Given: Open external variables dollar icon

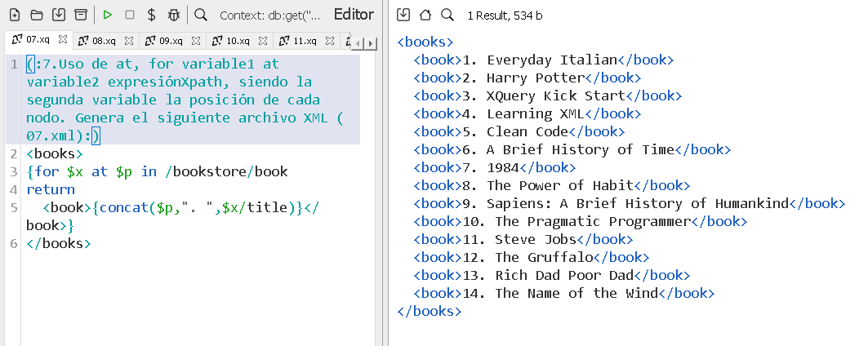Looking at the screenshot, I should (x=151, y=15).
